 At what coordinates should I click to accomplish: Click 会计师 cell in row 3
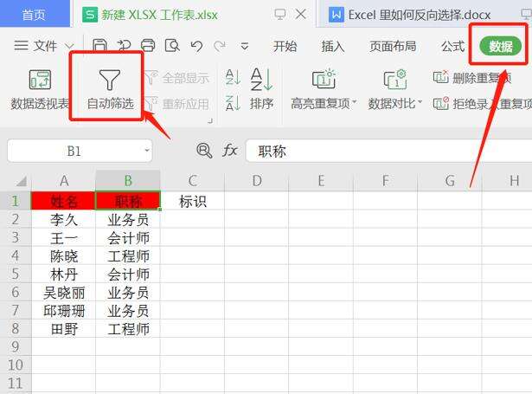128,238
